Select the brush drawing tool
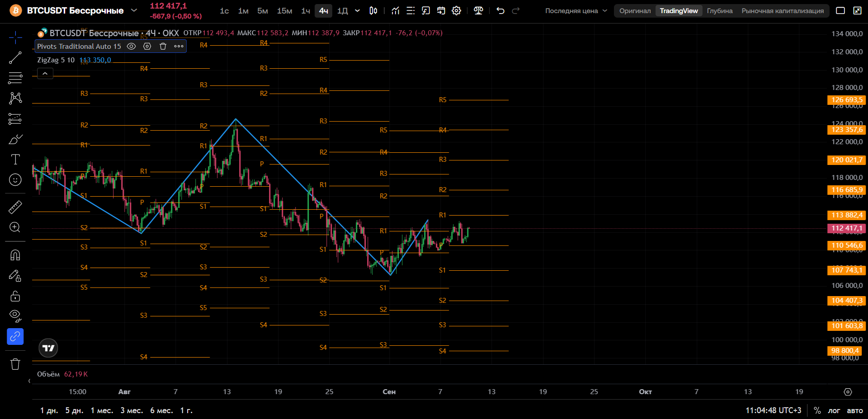The image size is (868, 419). point(15,139)
